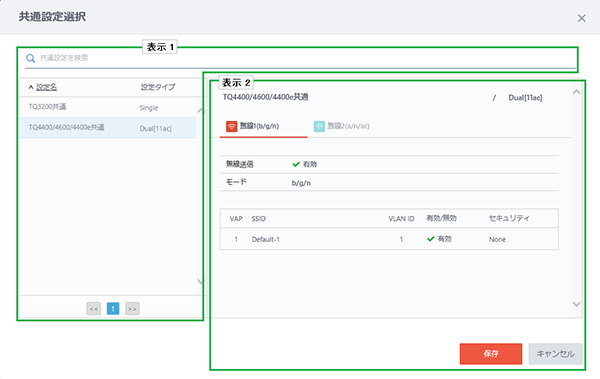
Task: Sort by 設定名 column header
Action: click(46, 87)
